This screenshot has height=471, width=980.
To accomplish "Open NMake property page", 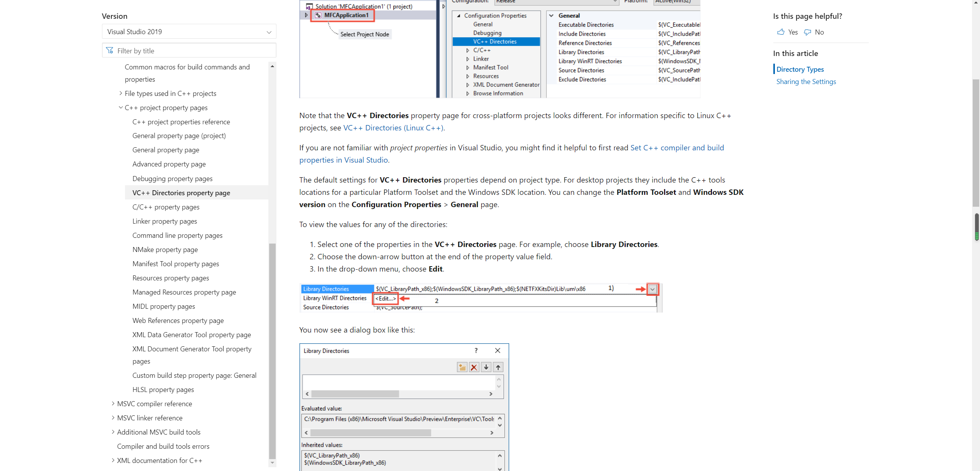I will 165,250.
